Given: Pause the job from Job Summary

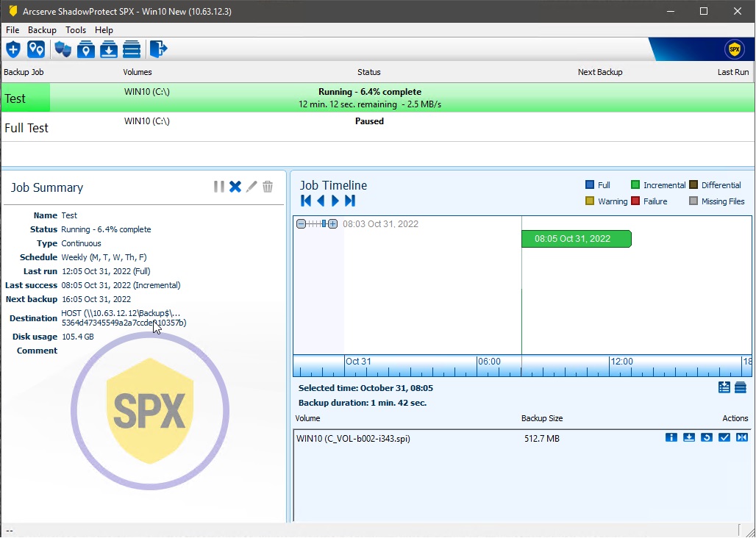Looking at the screenshot, I should (x=219, y=187).
